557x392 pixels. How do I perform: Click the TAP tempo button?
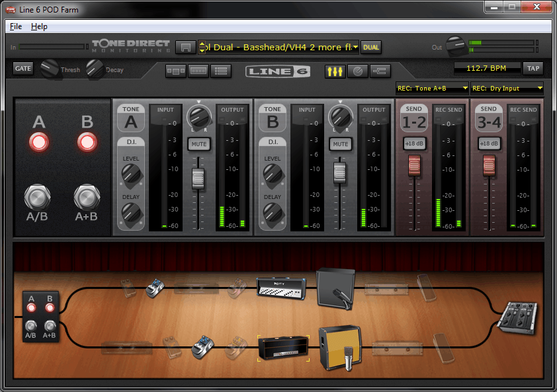pos(533,68)
